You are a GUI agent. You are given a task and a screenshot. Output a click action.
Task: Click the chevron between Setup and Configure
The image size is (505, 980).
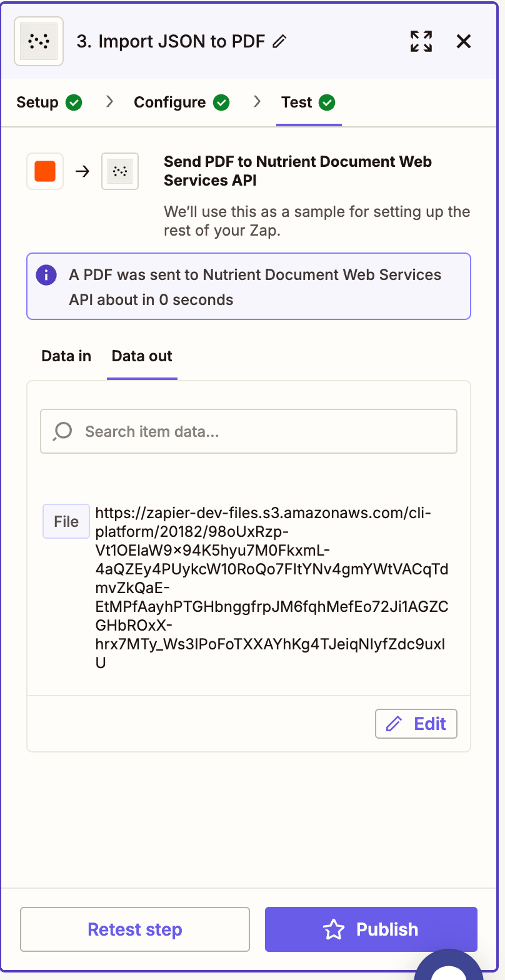[110, 102]
